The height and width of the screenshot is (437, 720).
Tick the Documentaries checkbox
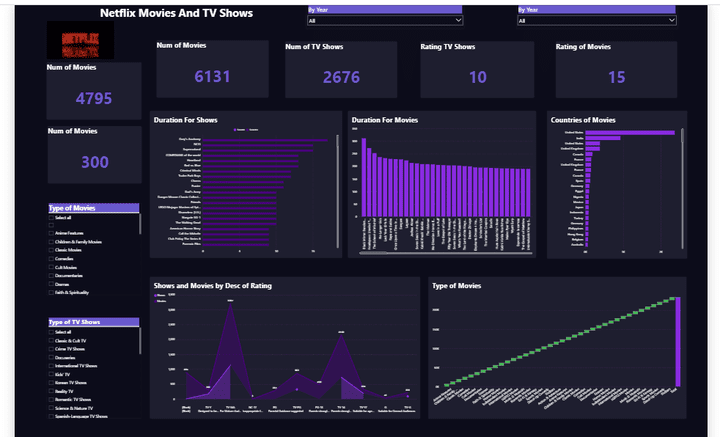click(51, 275)
